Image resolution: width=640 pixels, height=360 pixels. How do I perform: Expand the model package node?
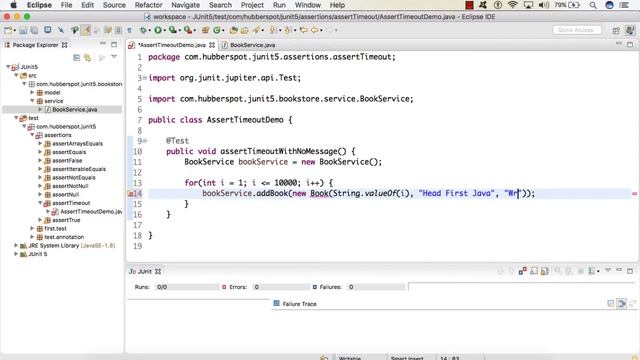[x=32, y=93]
